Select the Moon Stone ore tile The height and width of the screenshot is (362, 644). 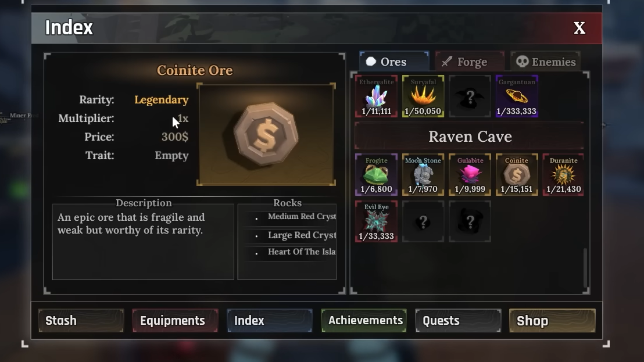pyautogui.click(x=423, y=174)
